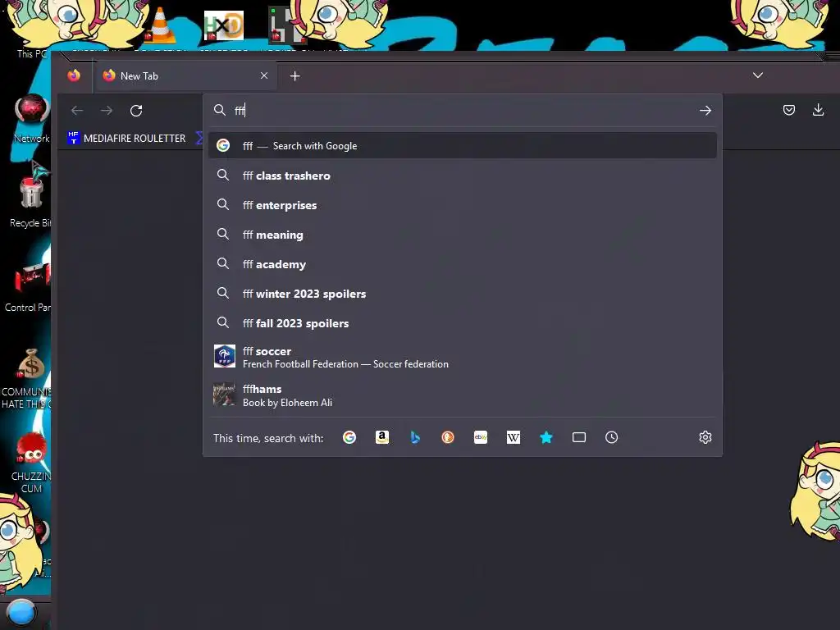Choose the fff winter 2023 spoilers suggestion

coord(463,294)
